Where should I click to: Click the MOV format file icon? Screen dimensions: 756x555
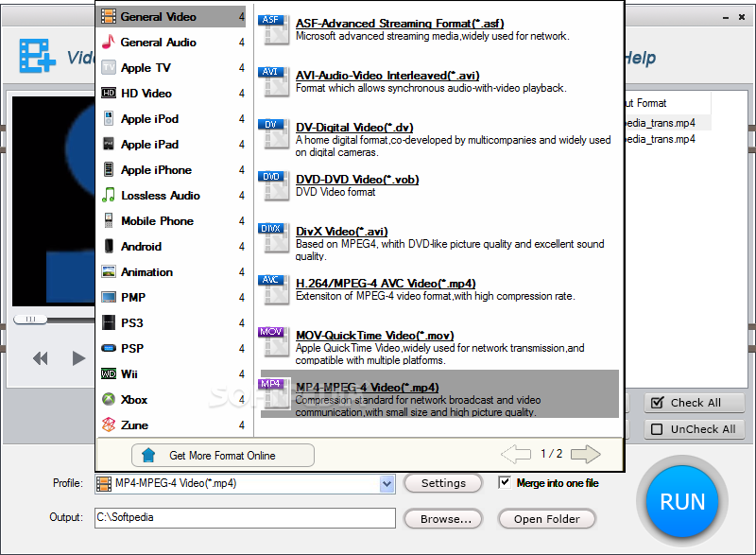274,342
